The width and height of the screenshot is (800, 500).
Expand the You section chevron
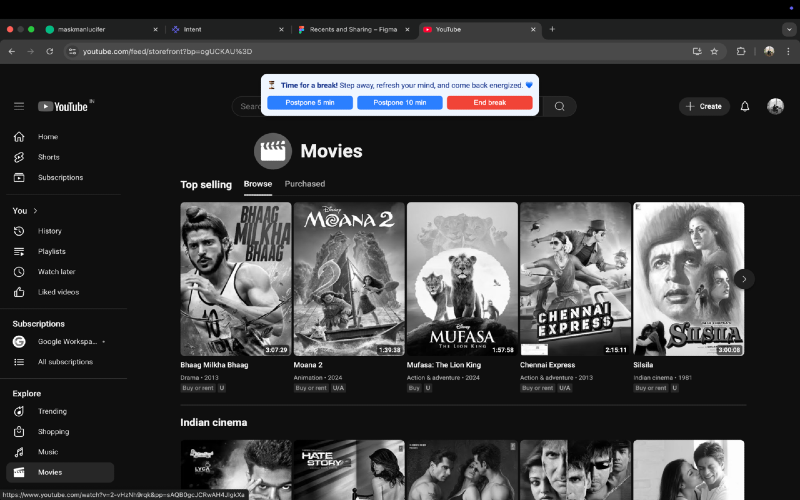[35, 211]
